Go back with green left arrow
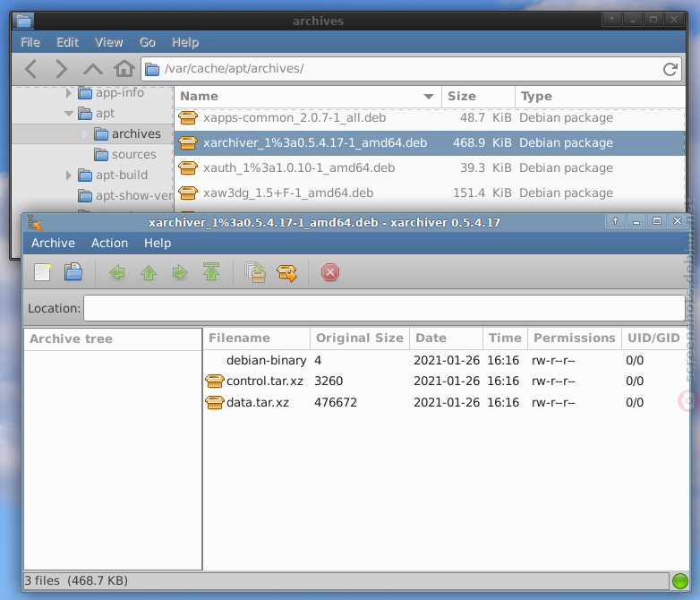The image size is (700, 600). coord(117,272)
